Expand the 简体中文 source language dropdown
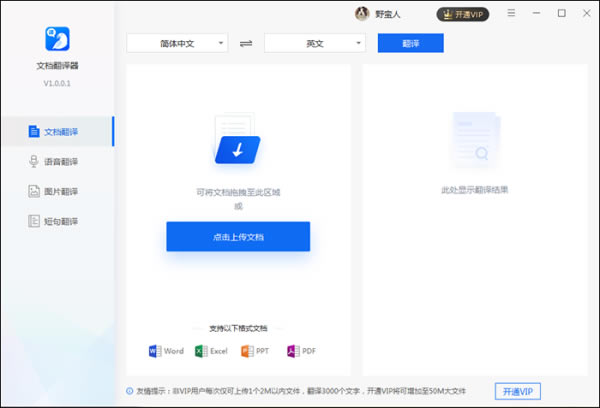This screenshot has height=408, width=600. 177,44
